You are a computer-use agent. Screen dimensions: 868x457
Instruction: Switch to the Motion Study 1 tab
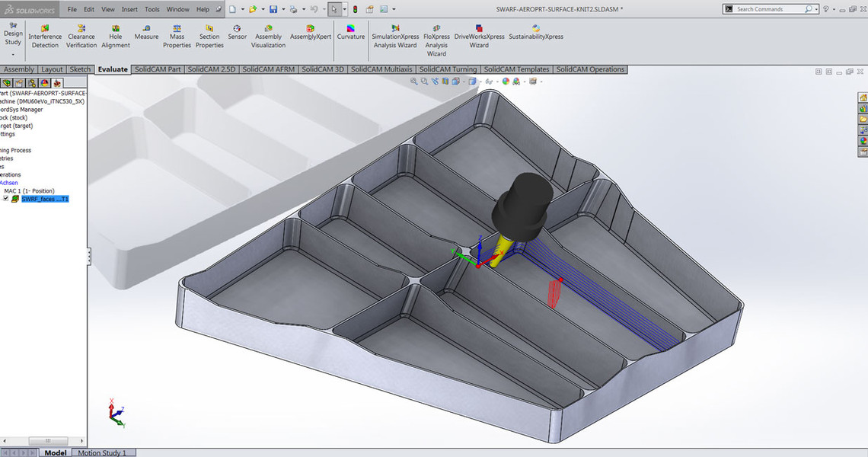click(x=102, y=452)
